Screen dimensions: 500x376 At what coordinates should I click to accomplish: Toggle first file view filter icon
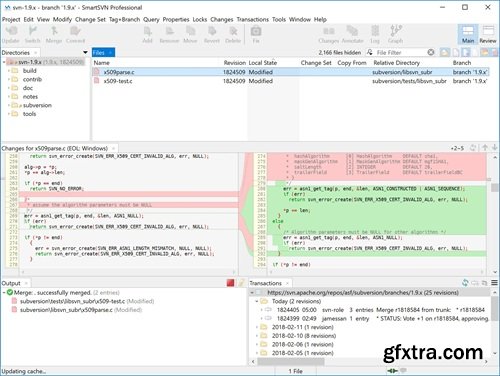coord(444,52)
